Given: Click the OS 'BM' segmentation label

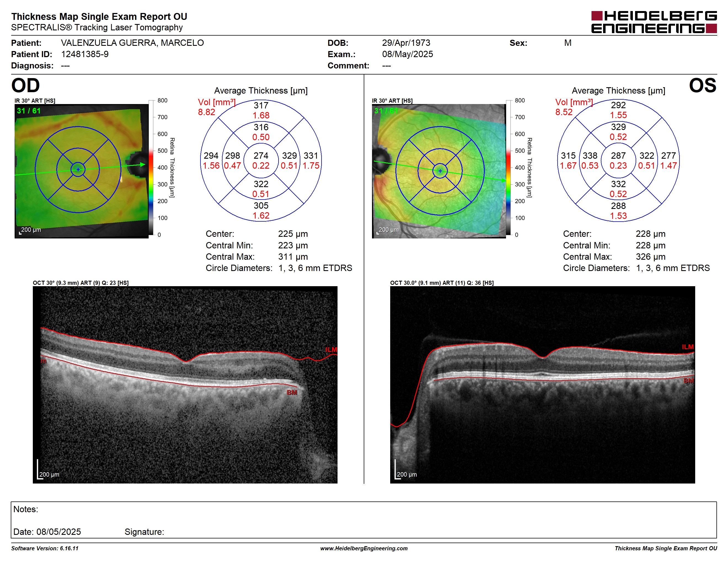Looking at the screenshot, I should pyautogui.click(x=688, y=381).
